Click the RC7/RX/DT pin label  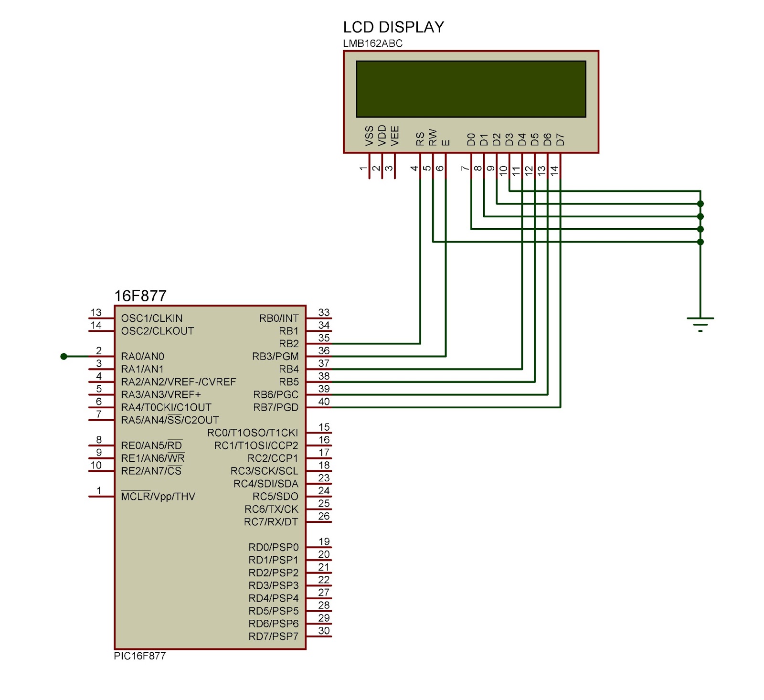coord(271,522)
